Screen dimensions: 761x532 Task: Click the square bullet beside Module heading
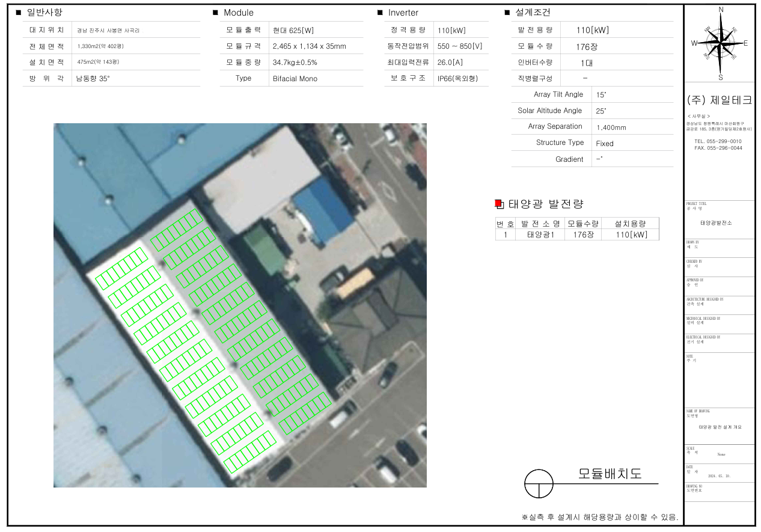215,13
